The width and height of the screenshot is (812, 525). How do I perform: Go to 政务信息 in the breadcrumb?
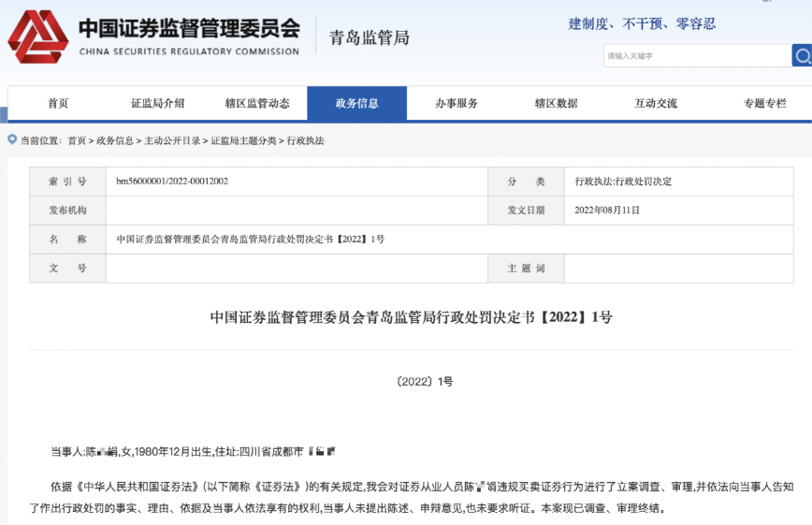click(x=114, y=140)
